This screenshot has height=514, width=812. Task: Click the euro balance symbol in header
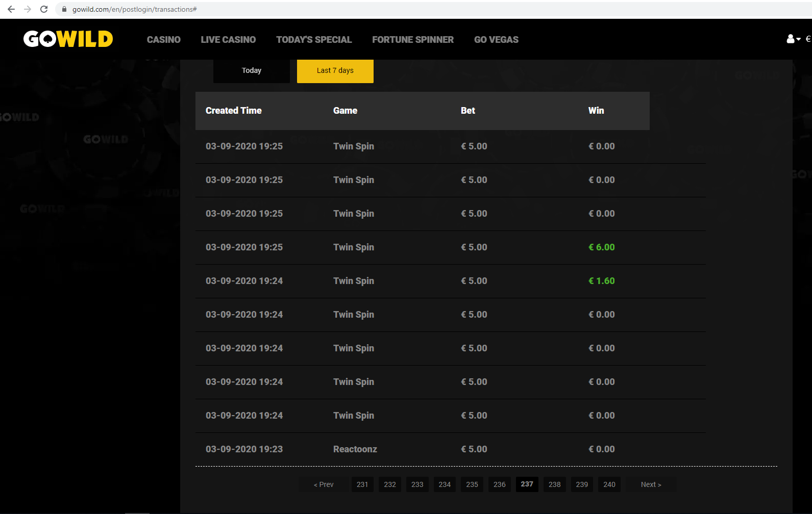point(808,39)
